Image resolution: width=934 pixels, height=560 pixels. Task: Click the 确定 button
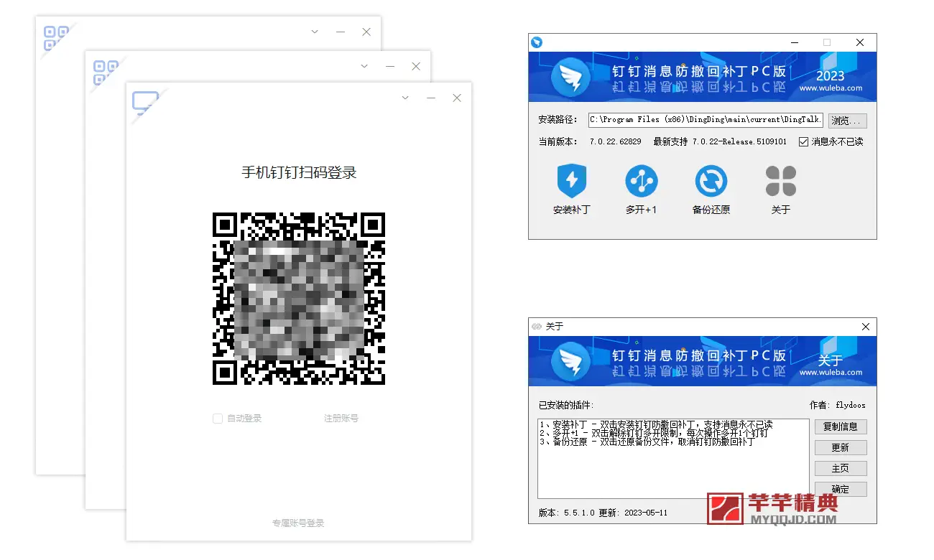click(841, 489)
